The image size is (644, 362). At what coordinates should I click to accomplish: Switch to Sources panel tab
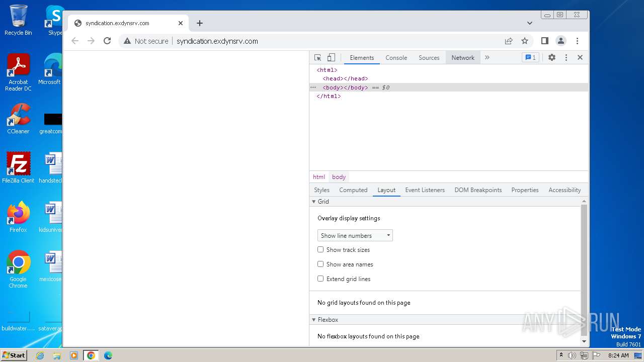429,57
